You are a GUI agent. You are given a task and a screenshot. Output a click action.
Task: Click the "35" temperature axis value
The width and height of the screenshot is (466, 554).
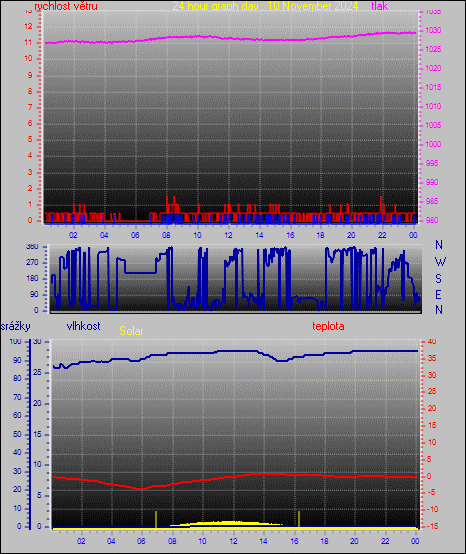[432, 358]
